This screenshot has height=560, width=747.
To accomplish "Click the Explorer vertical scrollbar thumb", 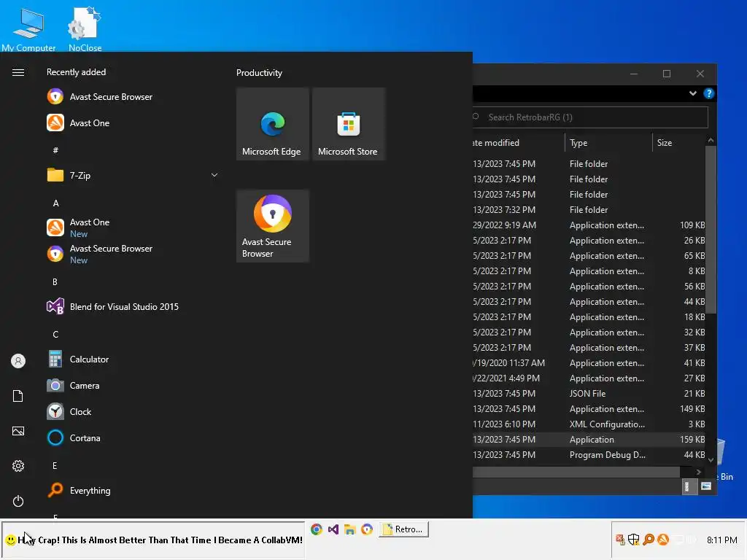I will [x=711, y=230].
